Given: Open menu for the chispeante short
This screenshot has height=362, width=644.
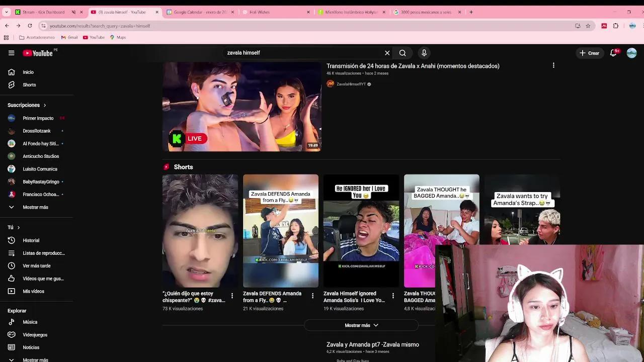Looking at the screenshot, I should pyautogui.click(x=232, y=296).
